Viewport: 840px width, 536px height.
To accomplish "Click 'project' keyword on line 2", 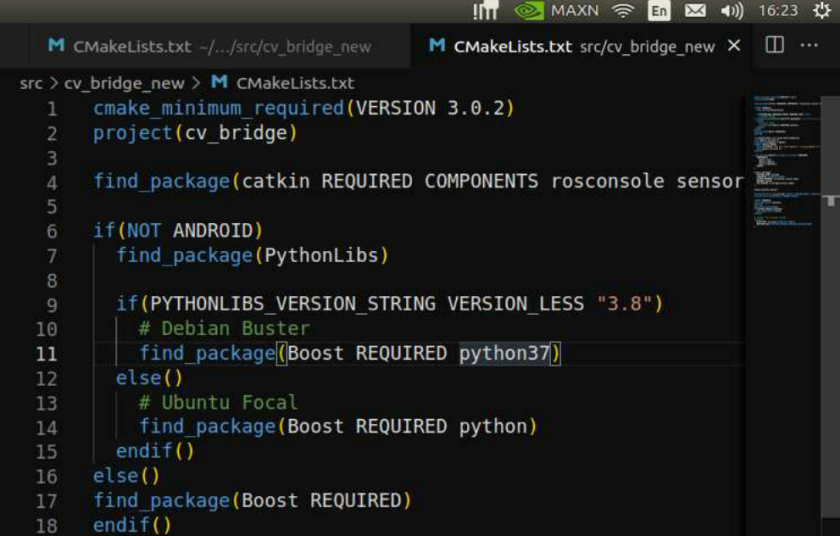I will tap(132, 133).
